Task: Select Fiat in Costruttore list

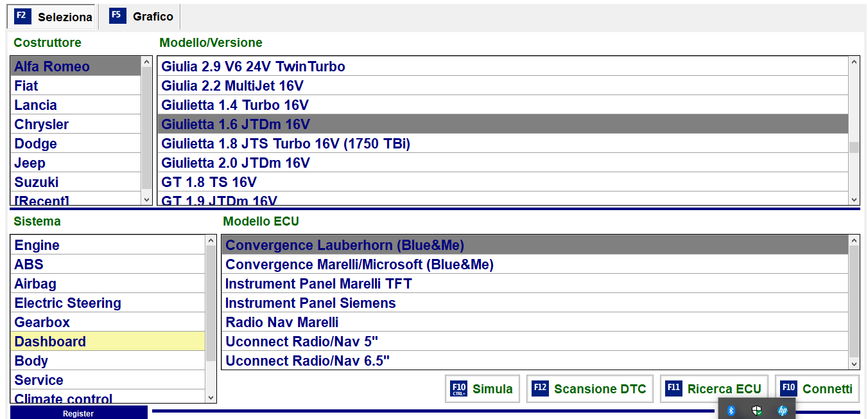Action: [76, 85]
